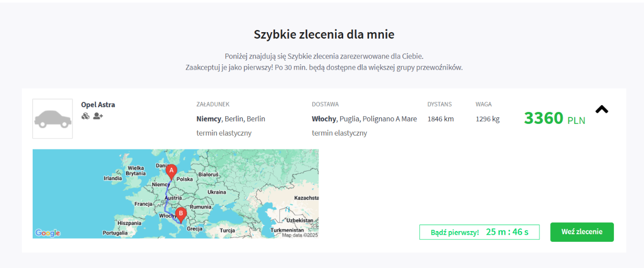The width and height of the screenshot is (644, 268).
Task: Click the red map marker B
Action: click(x=181, y=214)
